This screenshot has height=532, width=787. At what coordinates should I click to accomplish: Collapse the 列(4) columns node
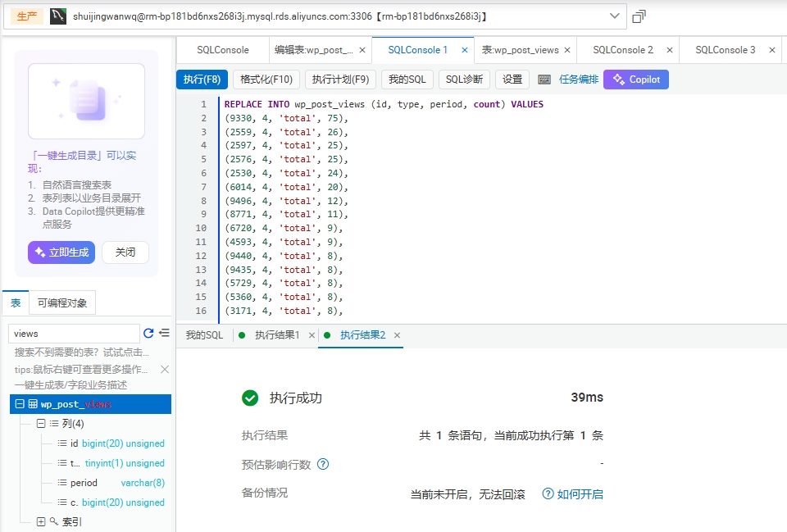41,424
